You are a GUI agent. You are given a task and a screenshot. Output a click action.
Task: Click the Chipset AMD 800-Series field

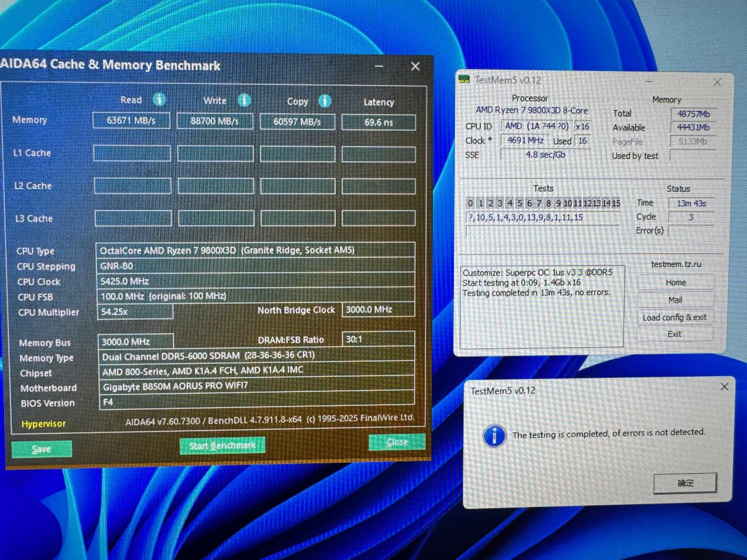click(256, 371)
